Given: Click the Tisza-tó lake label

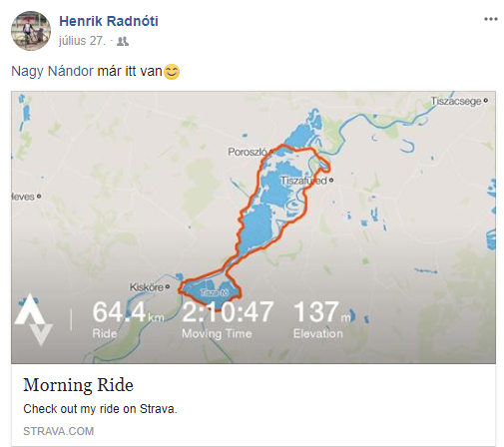Looking at the screenshot, I should click(215, 292).
